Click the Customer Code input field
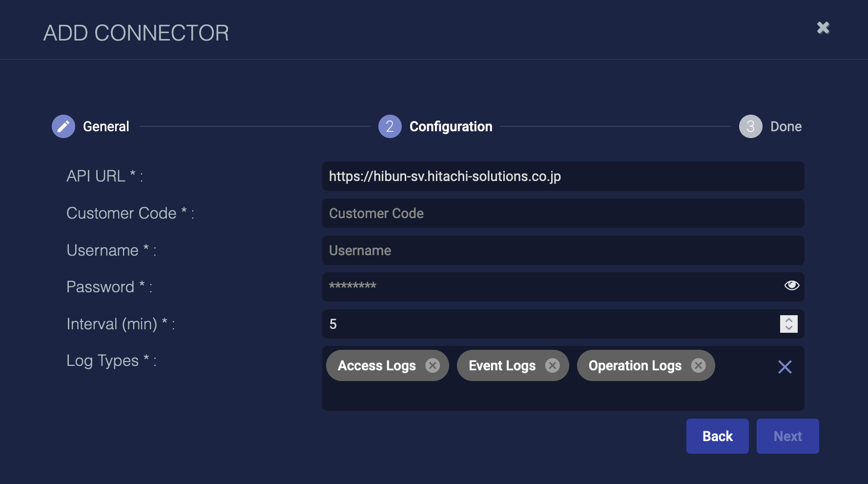The image size is (868, 484). coord(562,213)
